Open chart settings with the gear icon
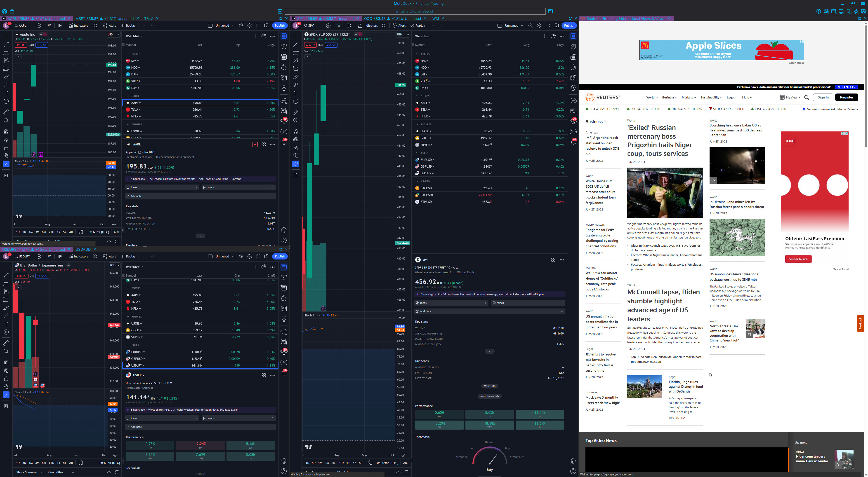This screenshot has height=477, width=868. (250, 25)
